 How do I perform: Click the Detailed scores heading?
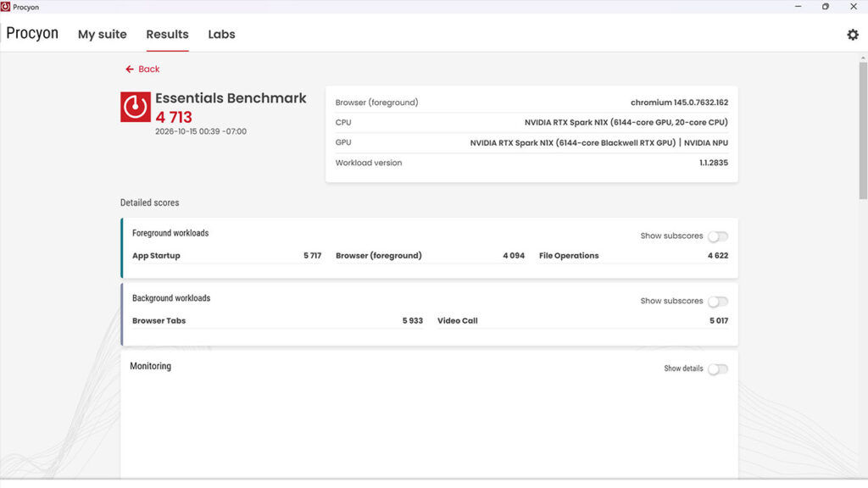point(149,202)
